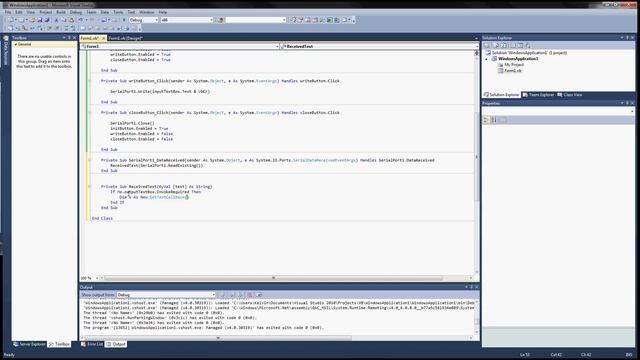Viewport: 640px width, 360px height.
Task: Toggle auto-hide pin on Output panel
Action: tap(471, 287)
